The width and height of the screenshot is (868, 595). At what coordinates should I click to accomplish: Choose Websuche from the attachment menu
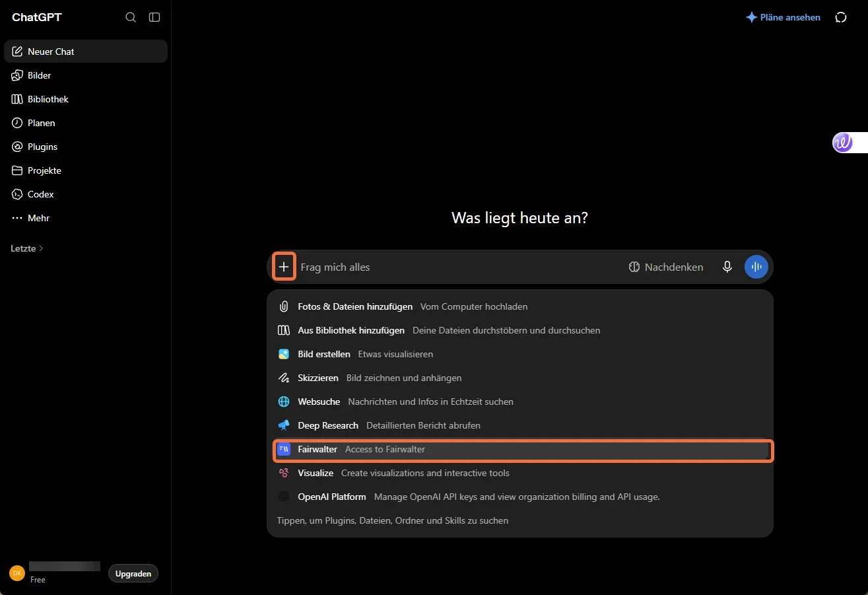coord(520,402)
